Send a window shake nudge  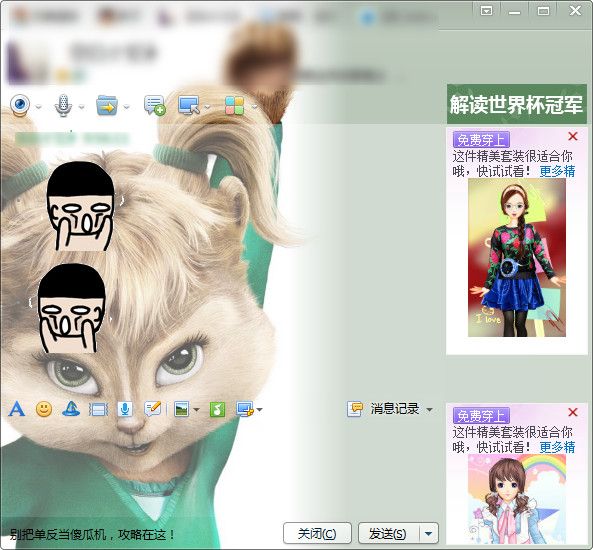click(x=98, y=410)
